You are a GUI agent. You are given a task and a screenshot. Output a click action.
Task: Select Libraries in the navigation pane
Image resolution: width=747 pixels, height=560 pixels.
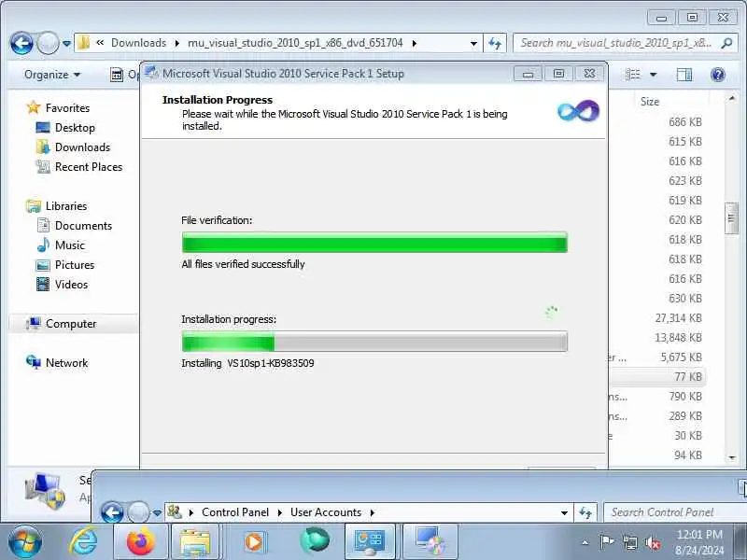point(66,206)
